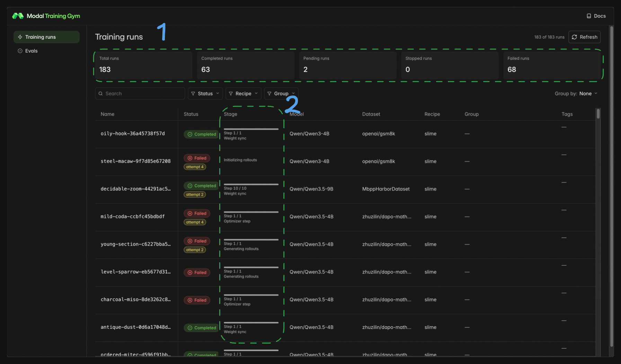Image resolution: width=621 pixels, height=364 pixels.
Task: Select the Total runs 183 card
Action: point(144,65)
